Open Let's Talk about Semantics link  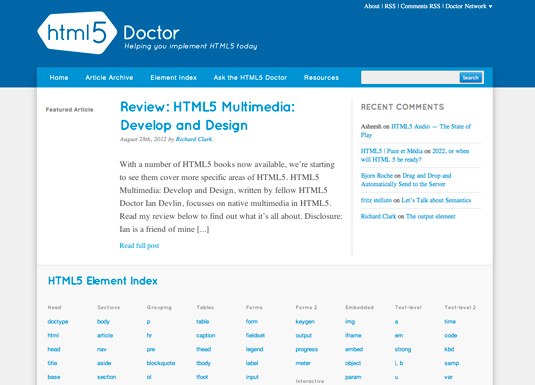[x=436, y=200]
